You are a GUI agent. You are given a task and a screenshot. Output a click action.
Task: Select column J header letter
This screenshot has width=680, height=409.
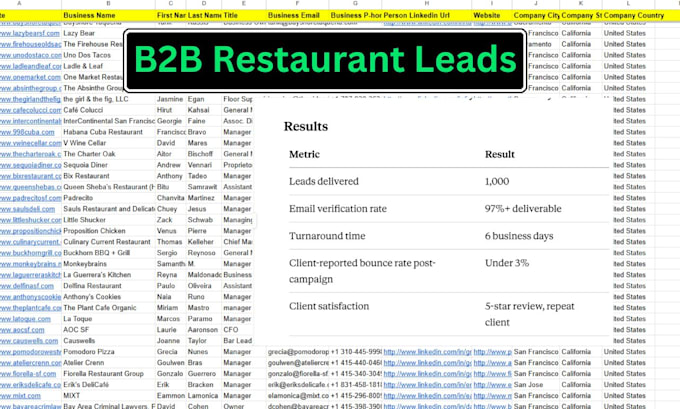(x=536, y=3)
